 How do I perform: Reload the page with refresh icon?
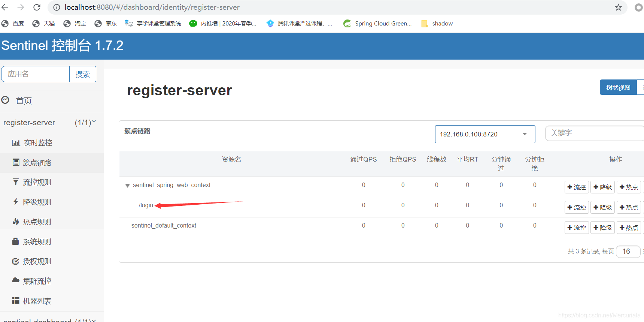pos(37,7)
